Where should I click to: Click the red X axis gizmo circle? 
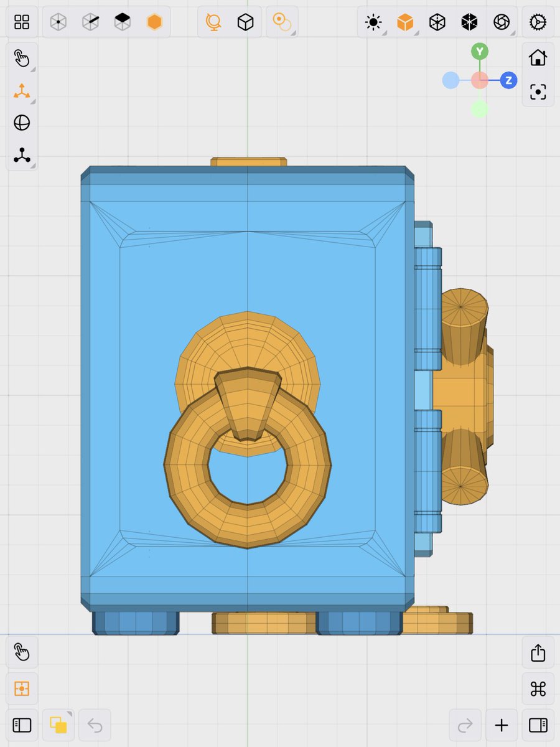pos(479,80)
